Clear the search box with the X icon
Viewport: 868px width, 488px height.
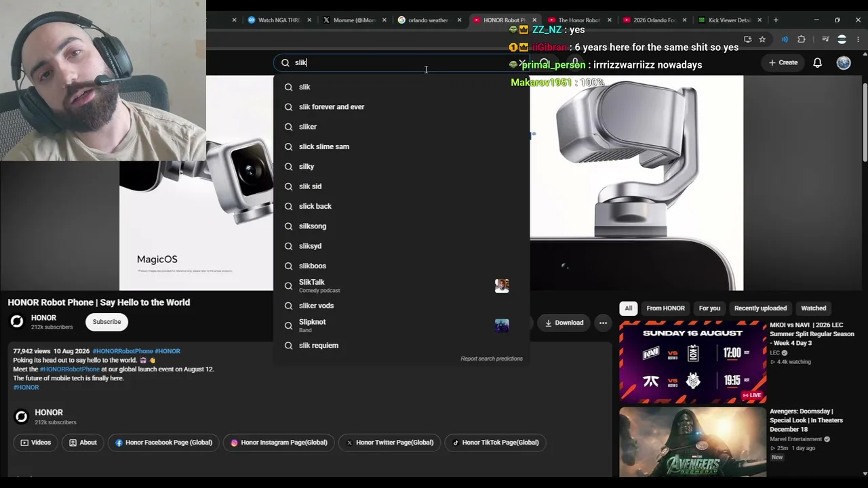point(522,63)
